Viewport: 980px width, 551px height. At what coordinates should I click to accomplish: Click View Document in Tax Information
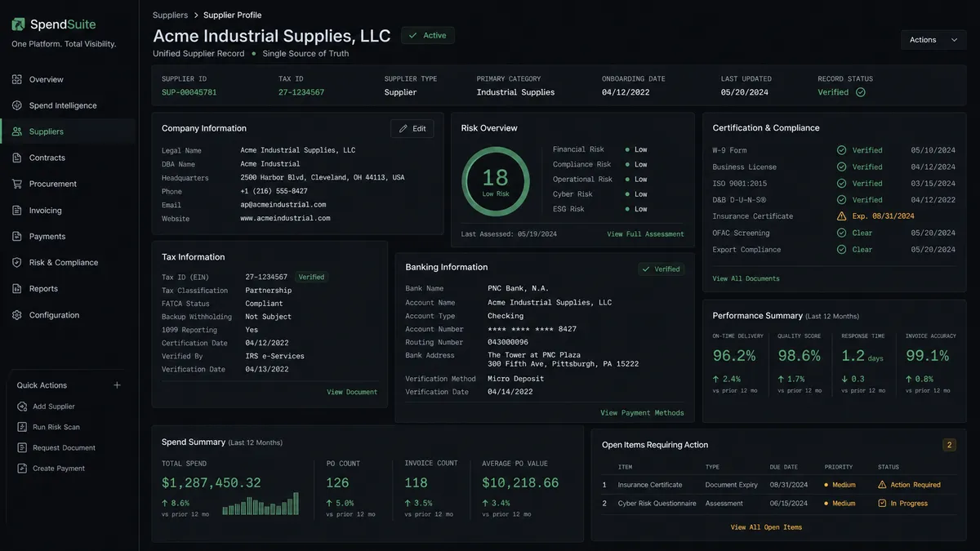[352, 392]
